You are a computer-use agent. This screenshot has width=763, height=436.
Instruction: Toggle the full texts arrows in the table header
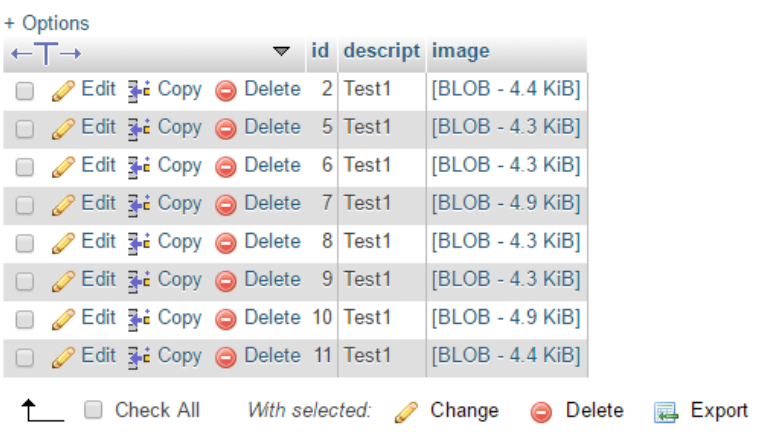pyautogui.click(x=45, y=52)
